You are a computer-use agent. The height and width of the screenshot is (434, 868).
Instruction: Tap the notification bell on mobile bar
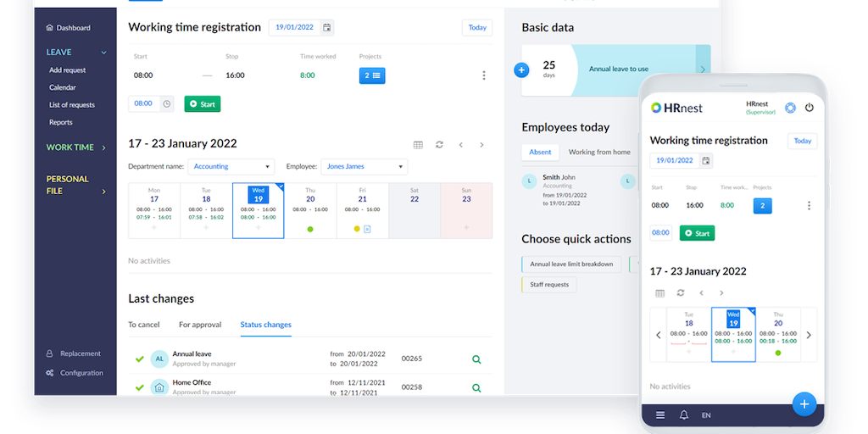(x=683, y=415)
